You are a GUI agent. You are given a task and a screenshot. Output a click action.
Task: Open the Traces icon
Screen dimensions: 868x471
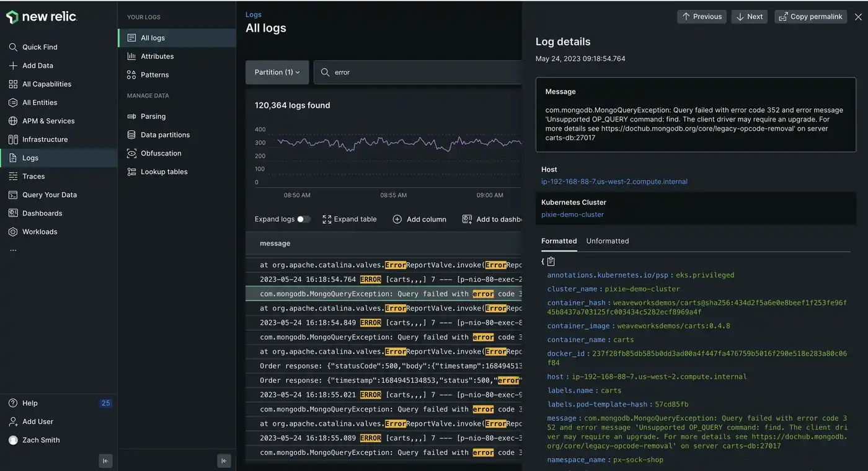[x=13, y=177]
